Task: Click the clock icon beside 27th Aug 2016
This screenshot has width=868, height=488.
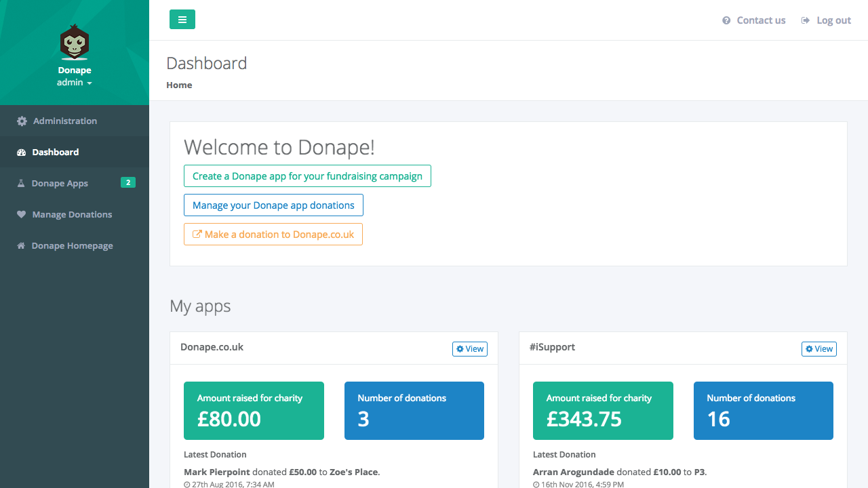Action: [x=187, y=485]
